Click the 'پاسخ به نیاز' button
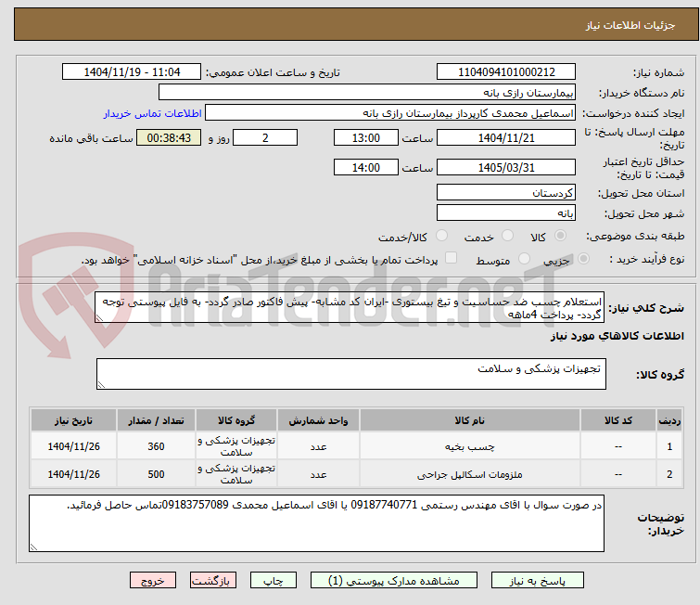This screenshot has width=700, height=605. point(537,581)
